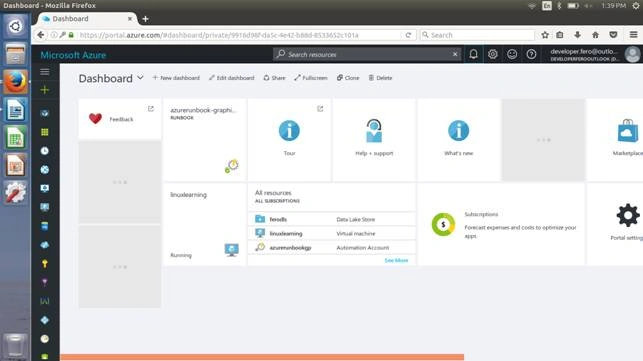Expand the Azure hamburger sidebar menu

point(45,72)
